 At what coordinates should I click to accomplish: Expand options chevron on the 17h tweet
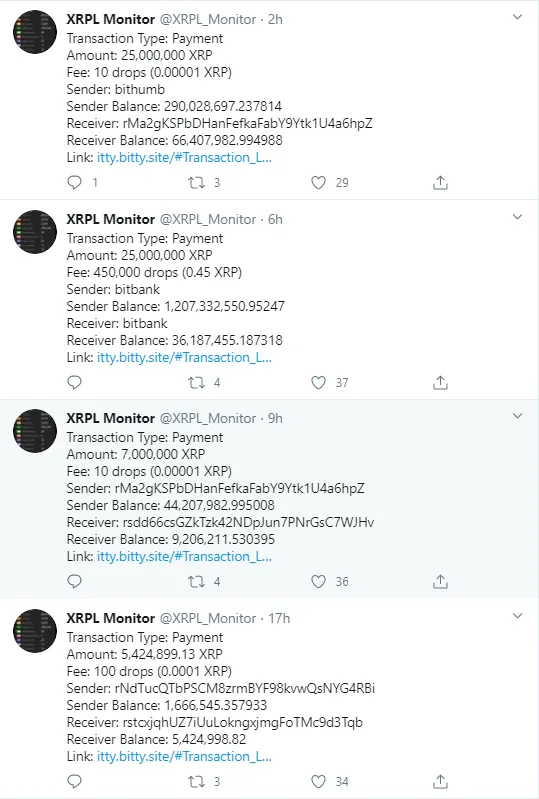coord(517,616)
